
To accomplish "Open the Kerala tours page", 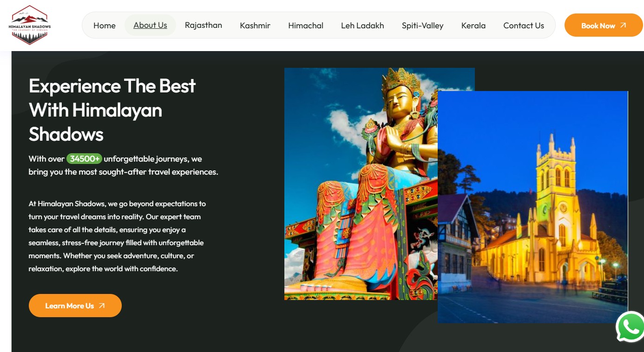I will tap(473, 26).
